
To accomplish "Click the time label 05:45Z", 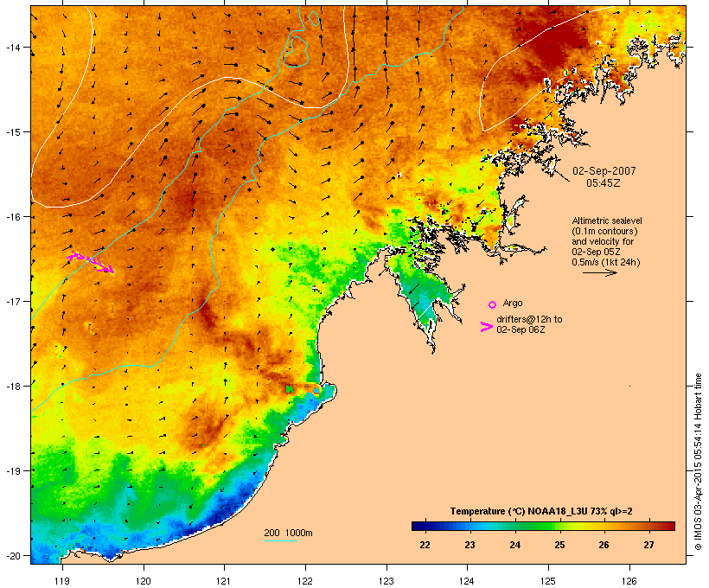I will point(604,183).
